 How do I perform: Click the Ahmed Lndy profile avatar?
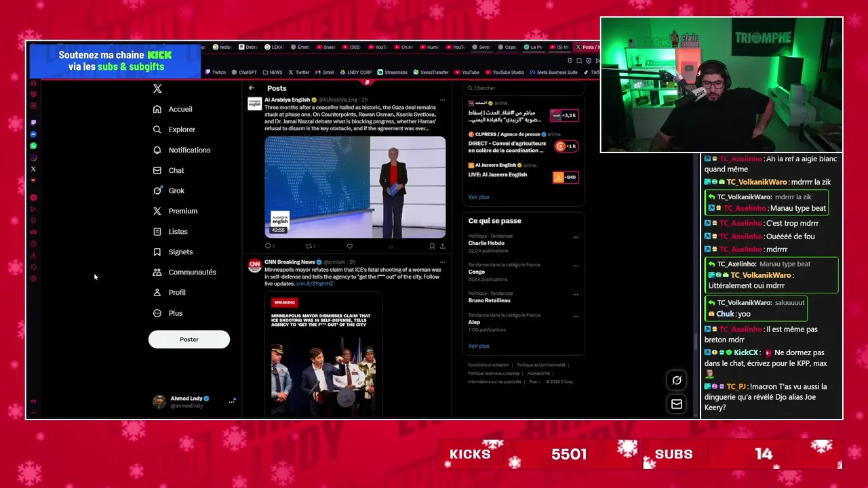point(159,401)
